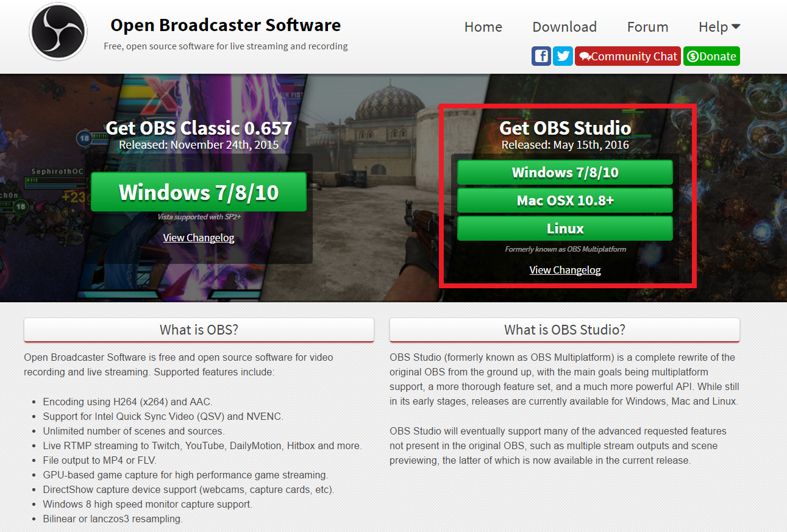Click the green Donate button

click(711, 56)
